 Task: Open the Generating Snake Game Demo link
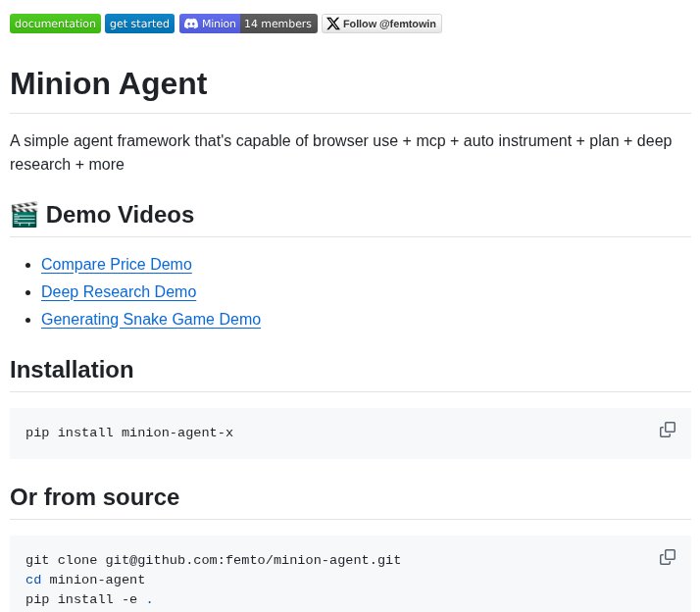[x=151, y=319]
